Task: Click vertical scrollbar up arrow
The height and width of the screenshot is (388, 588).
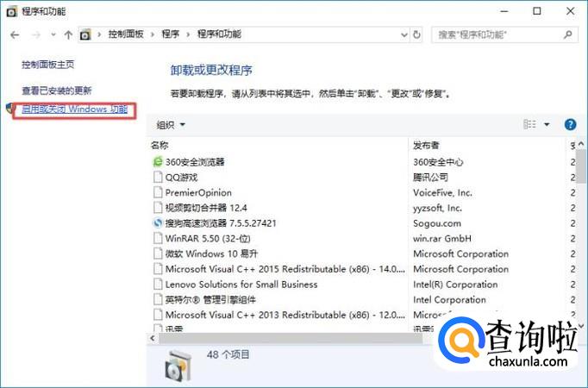Action: click(581, 144)
